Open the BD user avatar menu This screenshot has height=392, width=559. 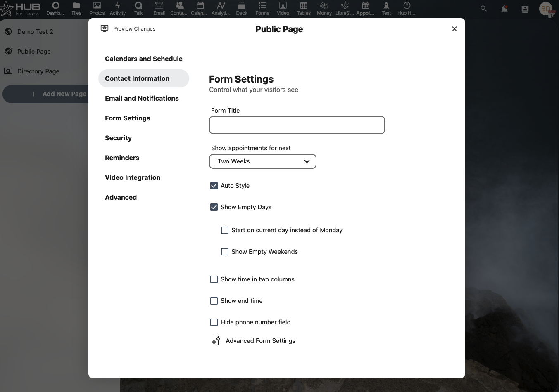[x=546, y=8]
